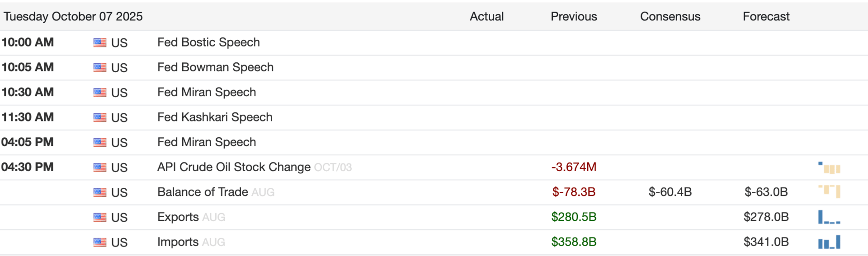Open the Exports mini bar chart icon
This screenshot has width=868, height=256.
coord(829,217)
